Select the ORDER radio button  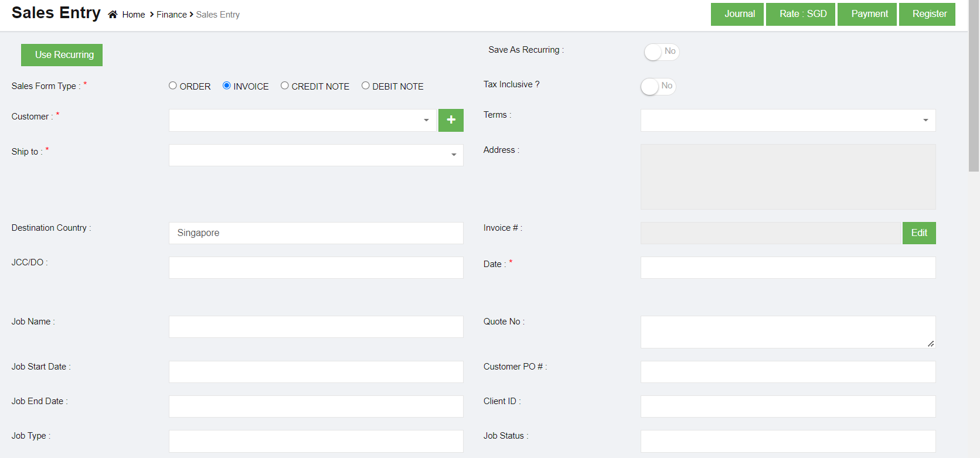tap(173, 86)
